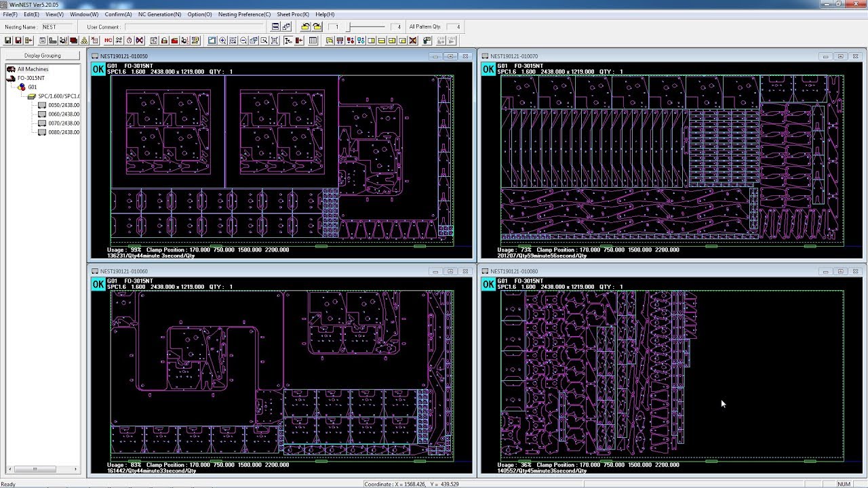Image resolution: width=868 pixels, height=488 pixels.
Task: Click the NEST190121-010080 window title bar
Action: click(672, 271)
